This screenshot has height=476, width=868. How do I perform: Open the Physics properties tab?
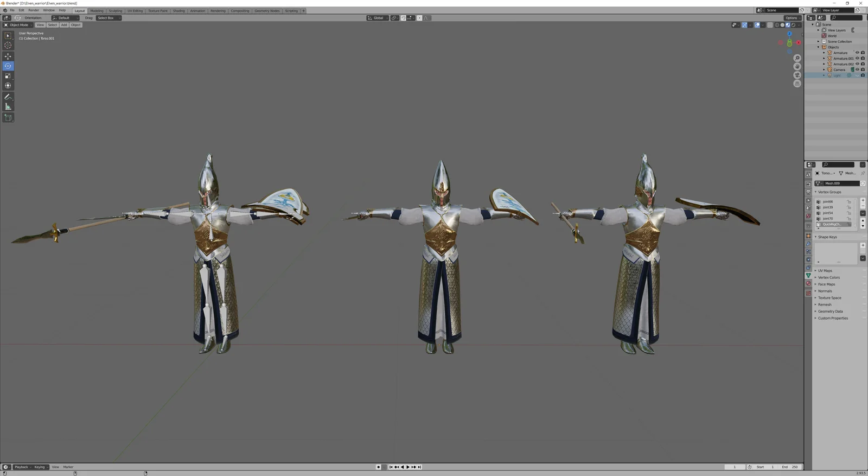pos(808,259)
